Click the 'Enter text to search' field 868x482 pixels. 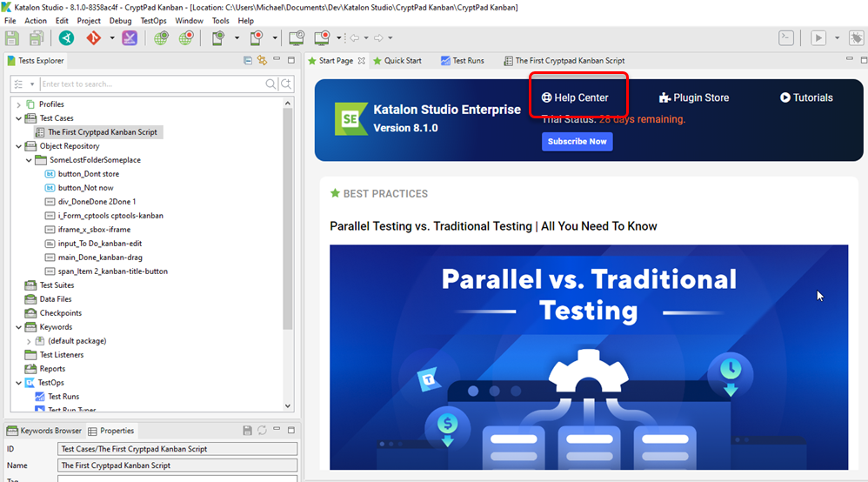coord(151,84)
